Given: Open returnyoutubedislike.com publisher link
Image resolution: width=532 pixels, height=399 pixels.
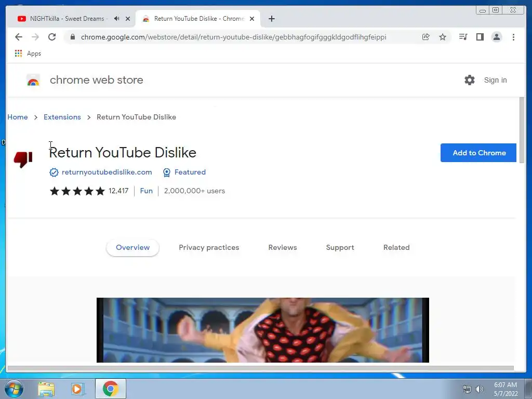Looking at the screenshot, I should click(107, 172).
